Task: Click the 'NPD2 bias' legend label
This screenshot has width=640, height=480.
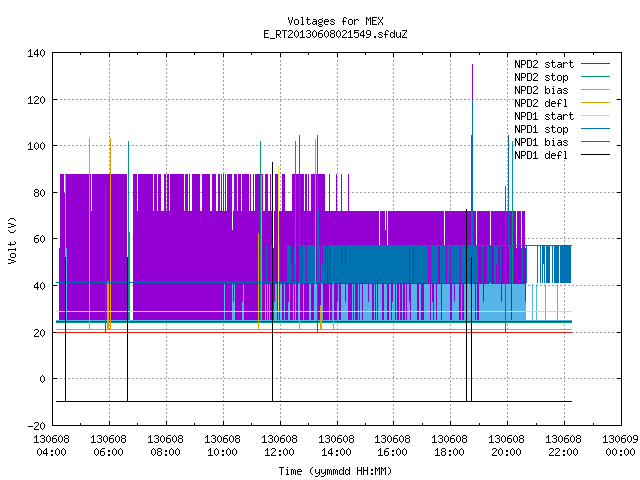Action: point(541,90)
